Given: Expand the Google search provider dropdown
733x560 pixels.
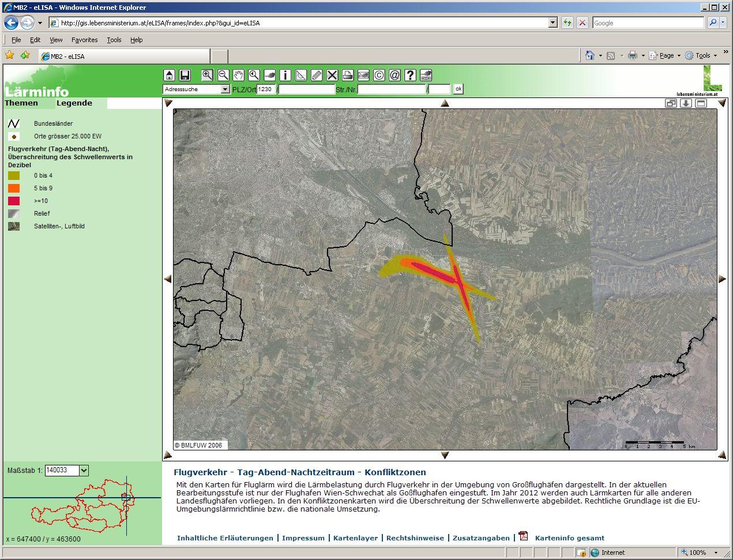Looking at the screenshot, I should point(724,22).
